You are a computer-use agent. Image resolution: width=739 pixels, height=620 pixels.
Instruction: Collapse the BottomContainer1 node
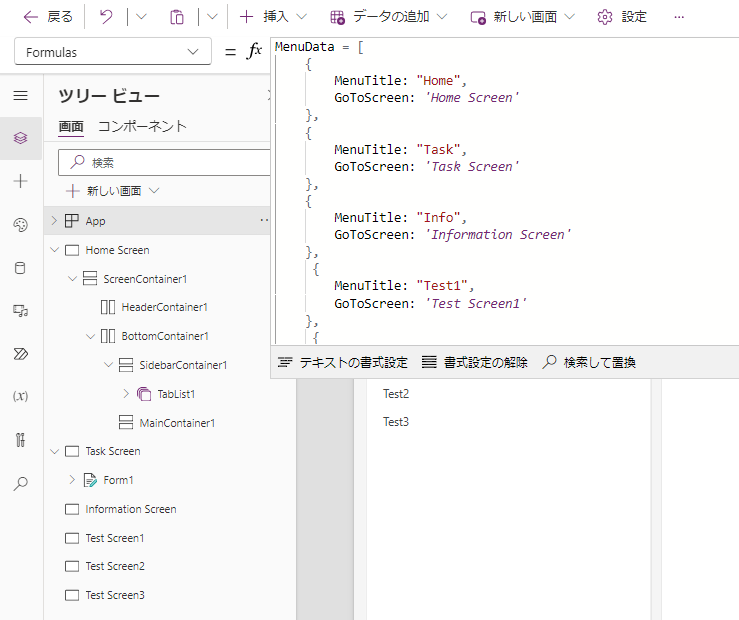click(x=90, y=336)
